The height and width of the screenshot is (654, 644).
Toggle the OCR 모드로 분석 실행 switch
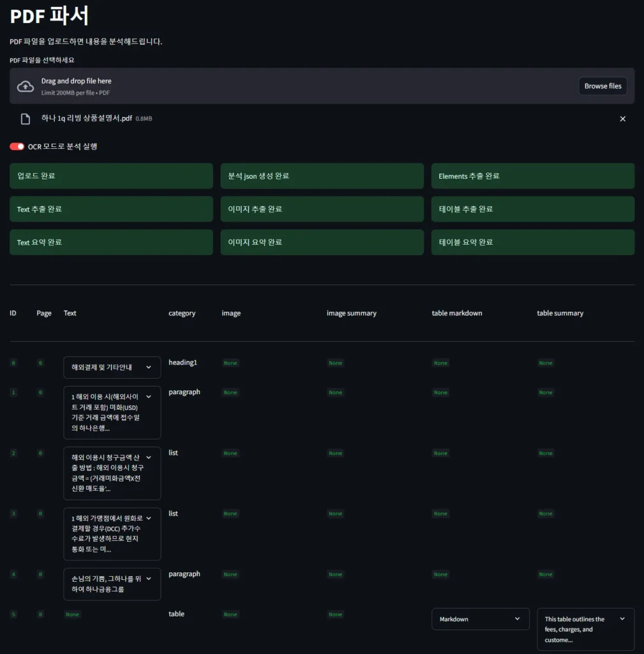click(x=17, y=146)
